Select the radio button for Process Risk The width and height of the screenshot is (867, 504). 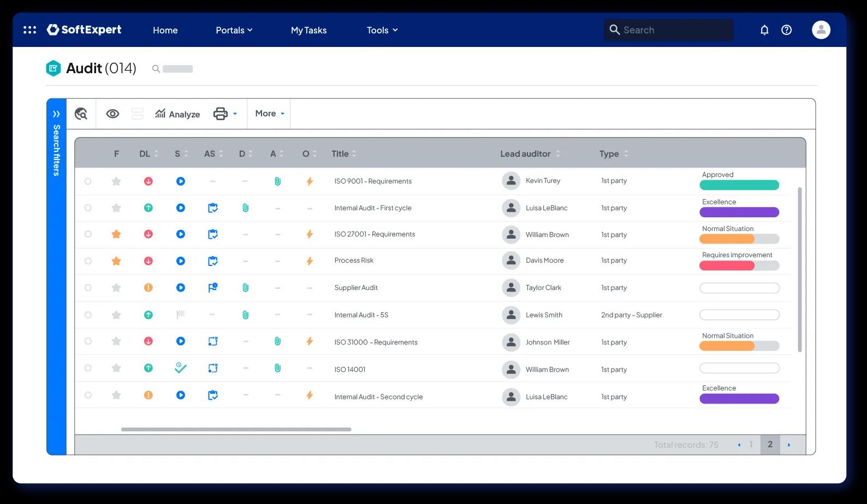(x=88, y=261)
